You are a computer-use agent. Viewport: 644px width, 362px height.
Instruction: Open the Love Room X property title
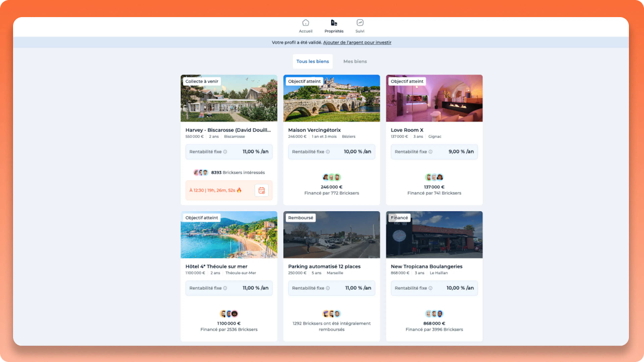tap(407, 130)
